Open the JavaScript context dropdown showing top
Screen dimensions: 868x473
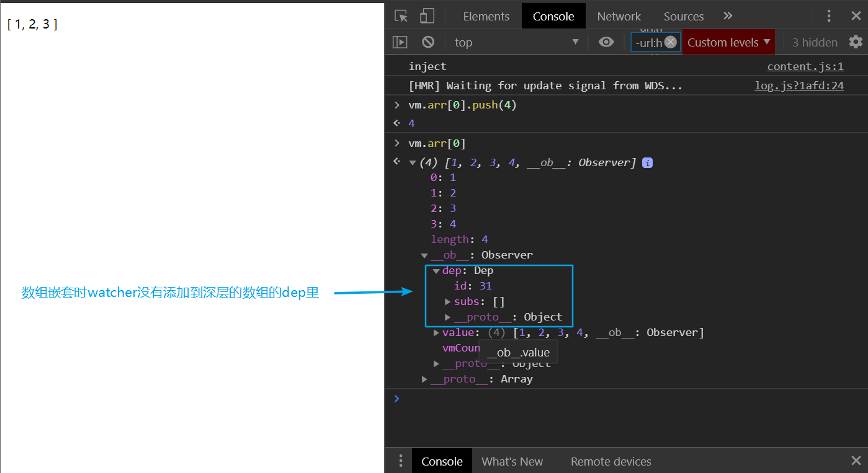tap(516, 42)
